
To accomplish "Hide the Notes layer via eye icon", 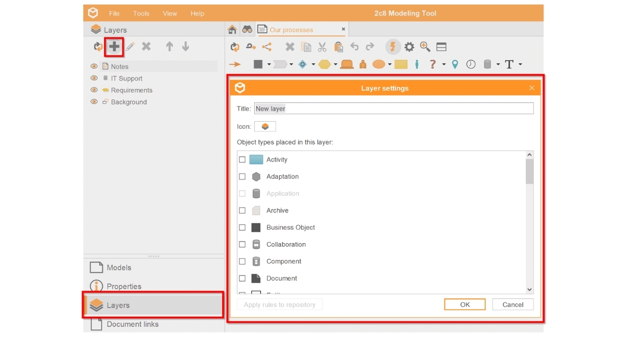I will (x=94, y=67).
